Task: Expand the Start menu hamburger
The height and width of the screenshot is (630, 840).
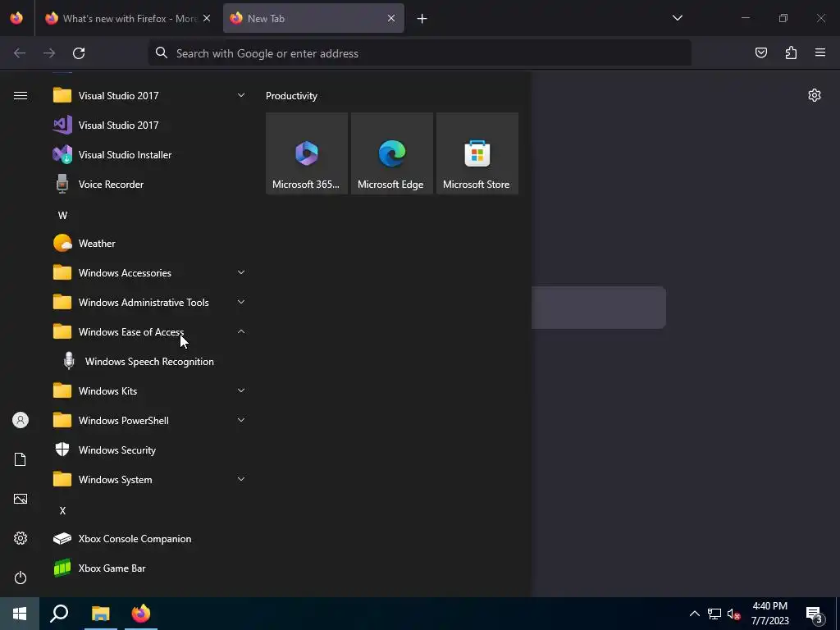Action: click(x=21, y=96)
